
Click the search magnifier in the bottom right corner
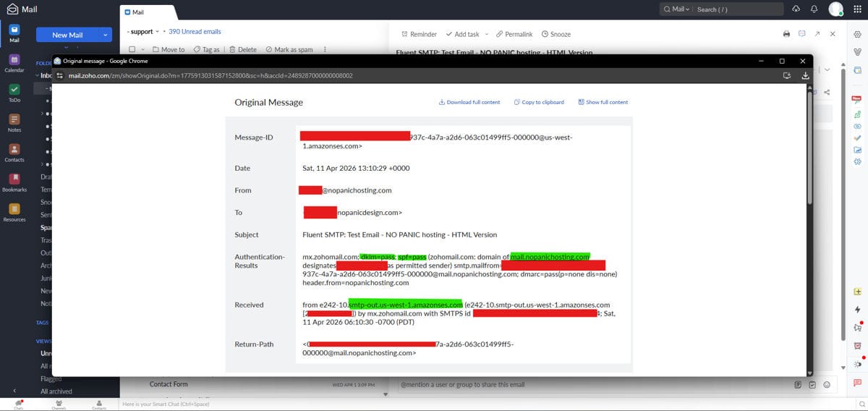click(x=862, y=403)
